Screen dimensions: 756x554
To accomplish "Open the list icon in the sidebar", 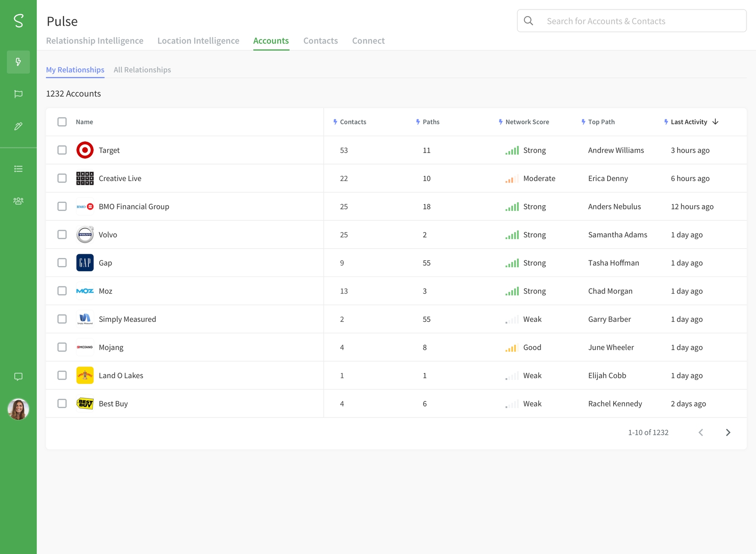I will click(x=18, y=169).
